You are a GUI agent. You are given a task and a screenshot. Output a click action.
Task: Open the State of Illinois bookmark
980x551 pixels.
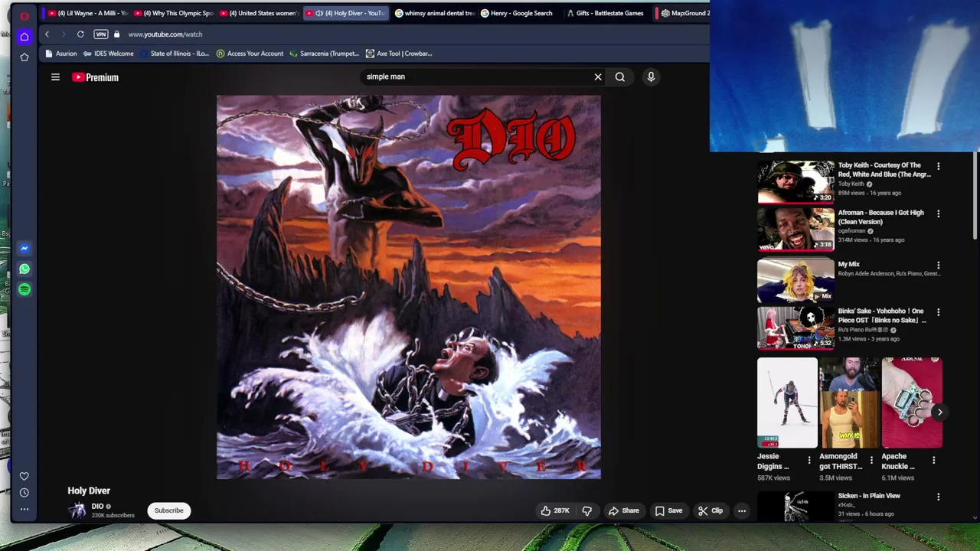(174, 54)
